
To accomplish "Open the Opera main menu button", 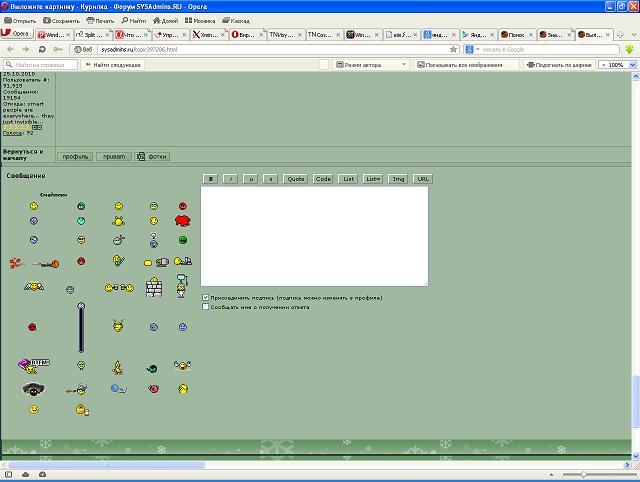I will point(16,34).
